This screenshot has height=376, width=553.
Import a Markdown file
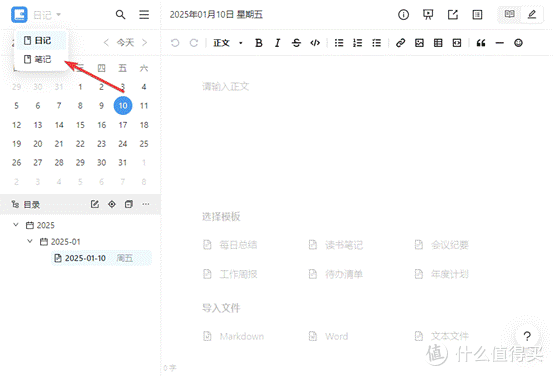tap(233, 336)
